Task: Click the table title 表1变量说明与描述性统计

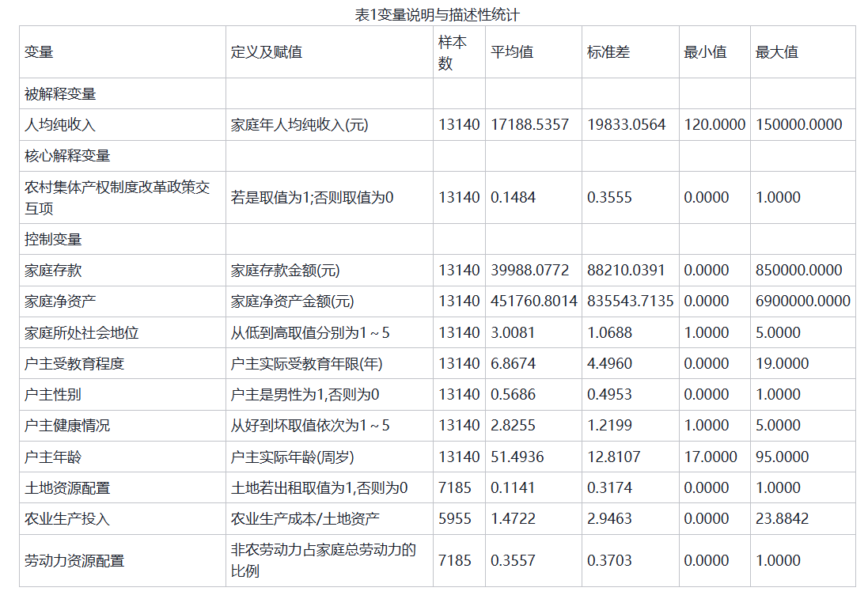Action: pos(437,14)
